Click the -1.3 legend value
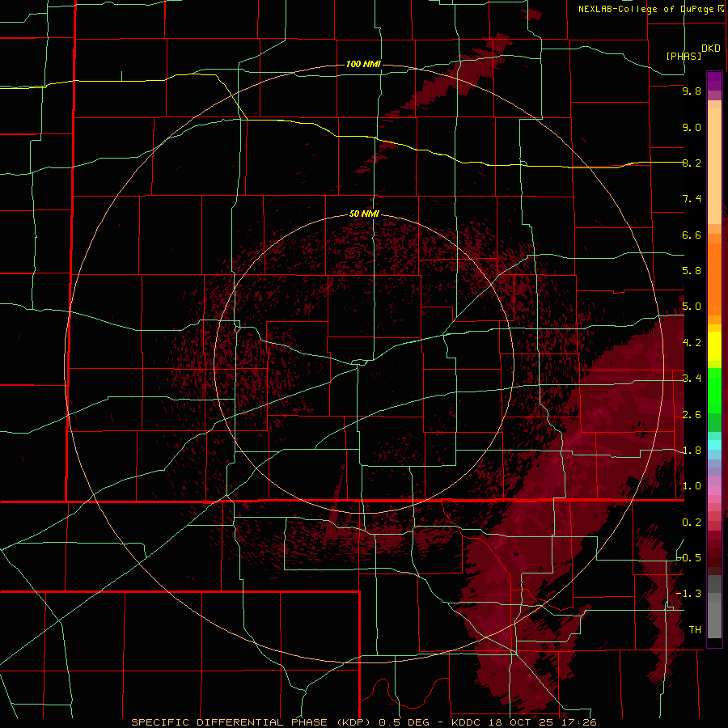 pos(688,594)
